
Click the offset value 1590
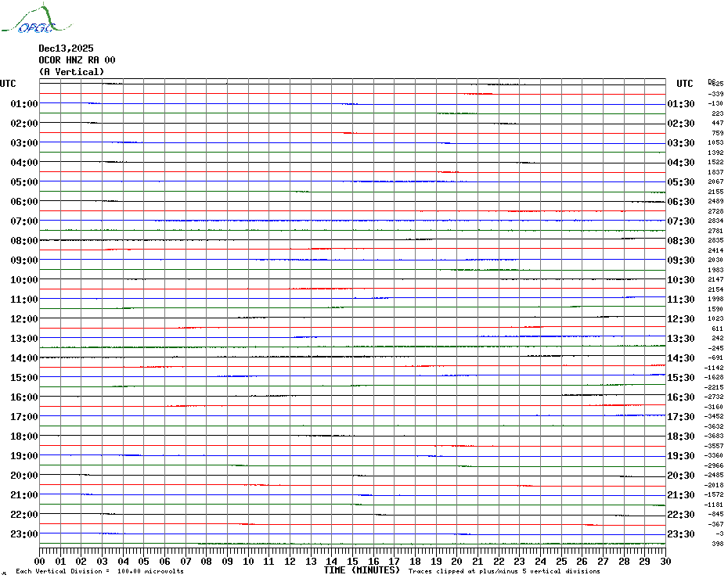point(715,309)
